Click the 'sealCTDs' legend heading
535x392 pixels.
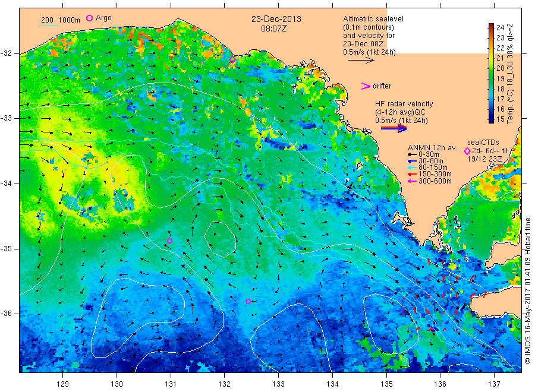tap(483, 143)
